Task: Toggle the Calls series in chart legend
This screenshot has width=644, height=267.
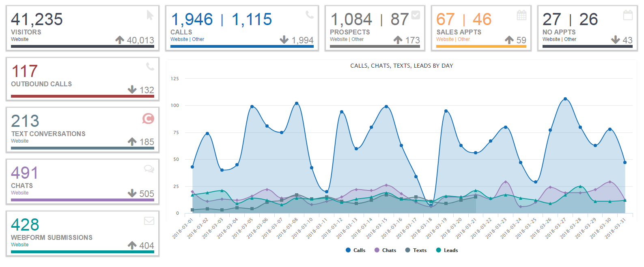Action: click(x=355, y=250)
